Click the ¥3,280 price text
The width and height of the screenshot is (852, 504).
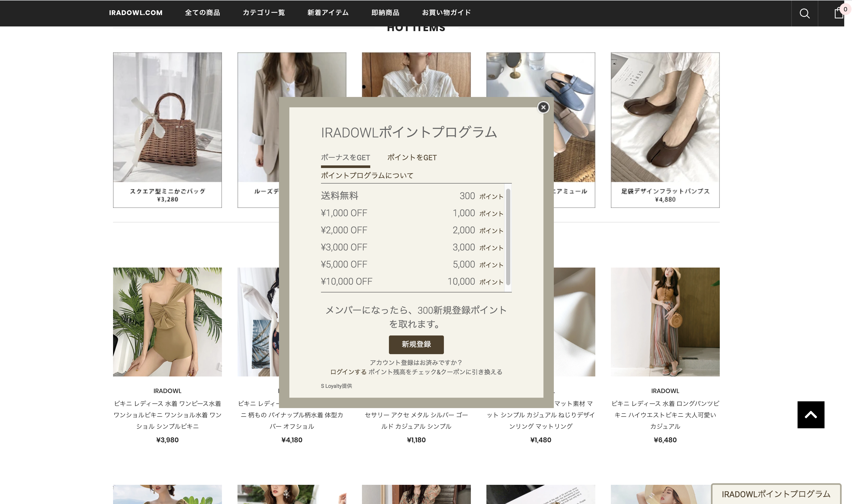(x=167, y=199)
